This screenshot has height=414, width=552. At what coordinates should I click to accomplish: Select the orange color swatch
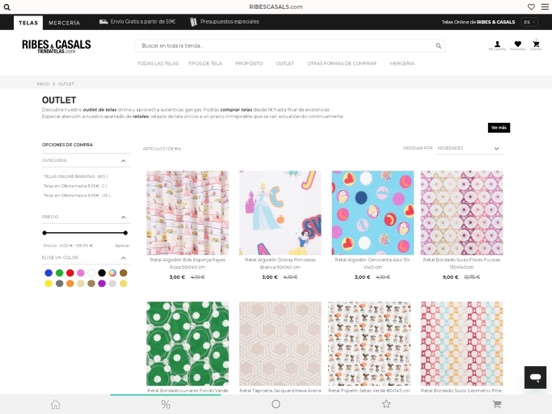70,283
